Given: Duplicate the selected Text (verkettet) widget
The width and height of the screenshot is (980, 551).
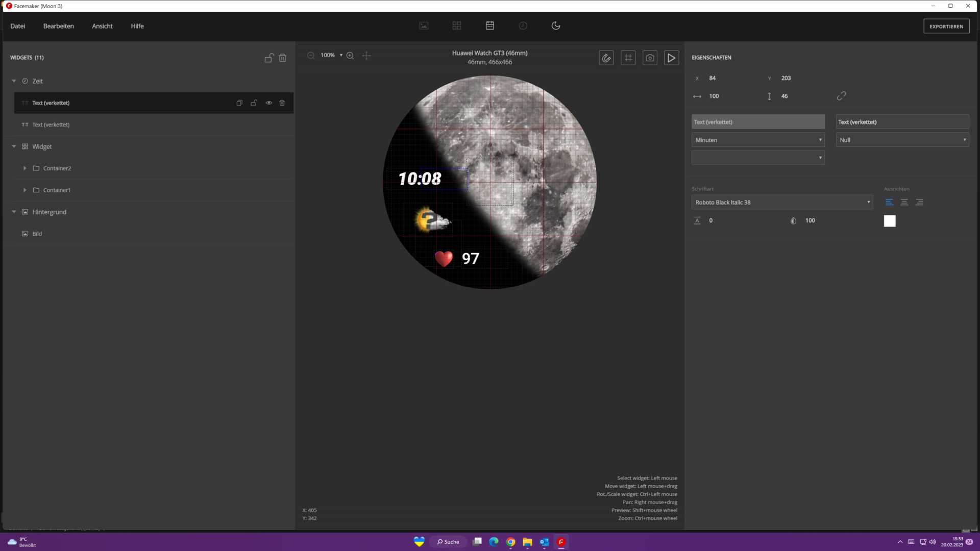Looking at the screenshot, I should 239,103.
